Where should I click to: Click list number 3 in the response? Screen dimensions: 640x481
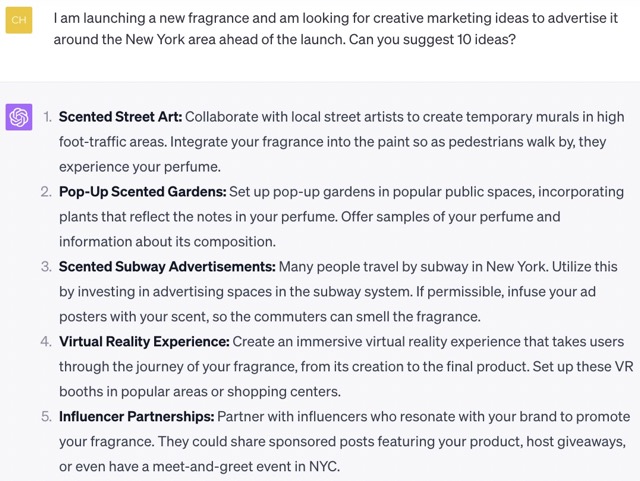(46, 266)
